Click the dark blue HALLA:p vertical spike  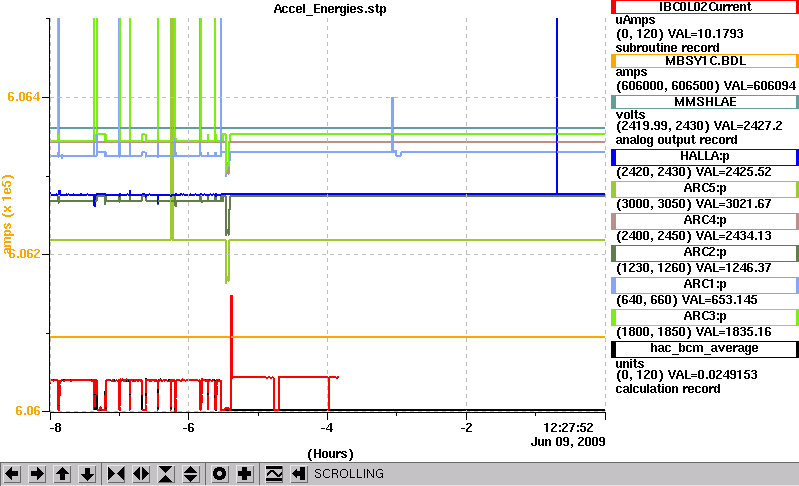click(x=557, y=106)
